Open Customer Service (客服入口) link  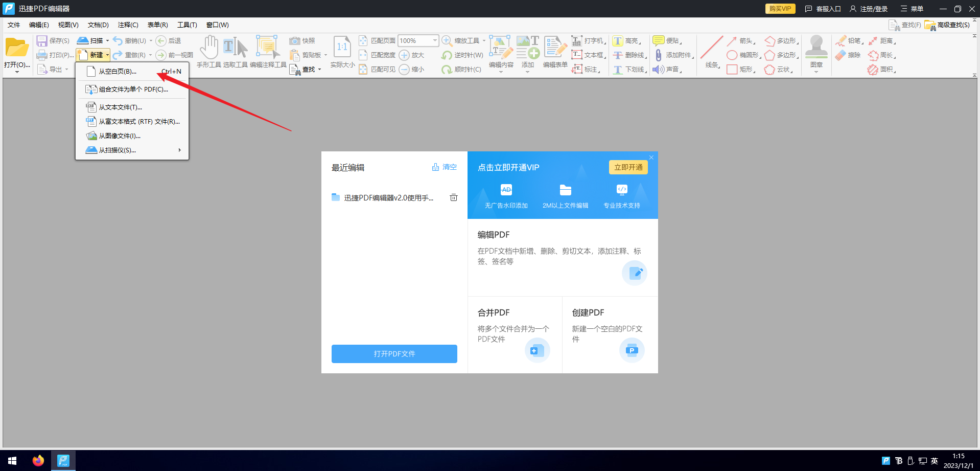[x=823, y=9]
